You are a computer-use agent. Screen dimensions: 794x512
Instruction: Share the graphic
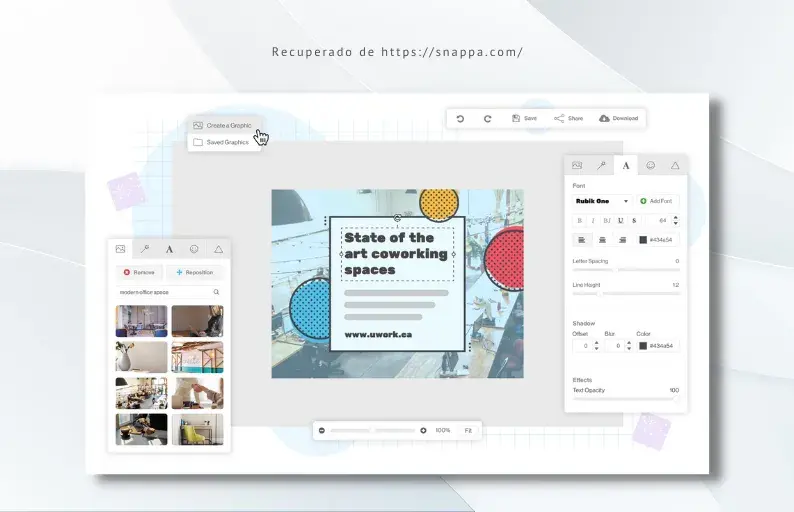tap(568, 118)
